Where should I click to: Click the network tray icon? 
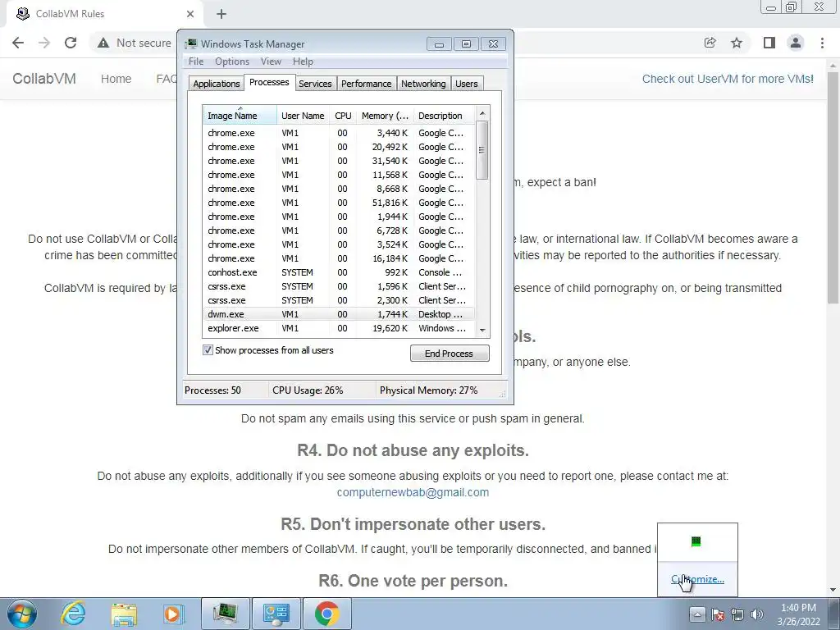pos(737,614)
